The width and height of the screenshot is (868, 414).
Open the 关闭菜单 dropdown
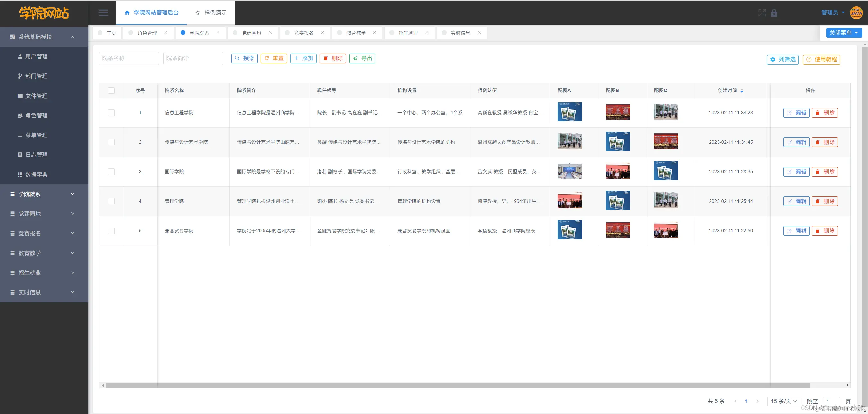point(844,33)
